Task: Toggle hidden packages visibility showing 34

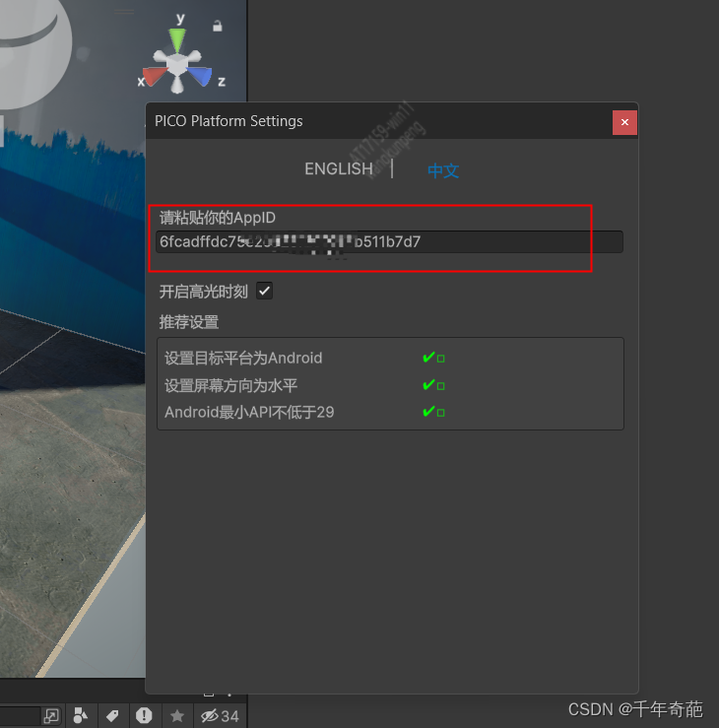Action: pos(220,716)
